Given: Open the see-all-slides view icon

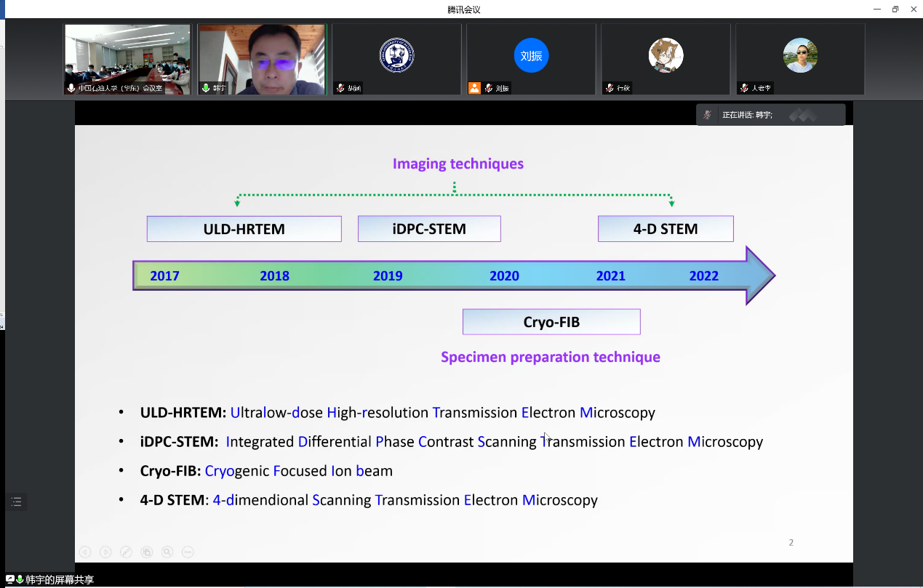Looking at the screenshot, I should pyautogui.click(x=147, y=552).
